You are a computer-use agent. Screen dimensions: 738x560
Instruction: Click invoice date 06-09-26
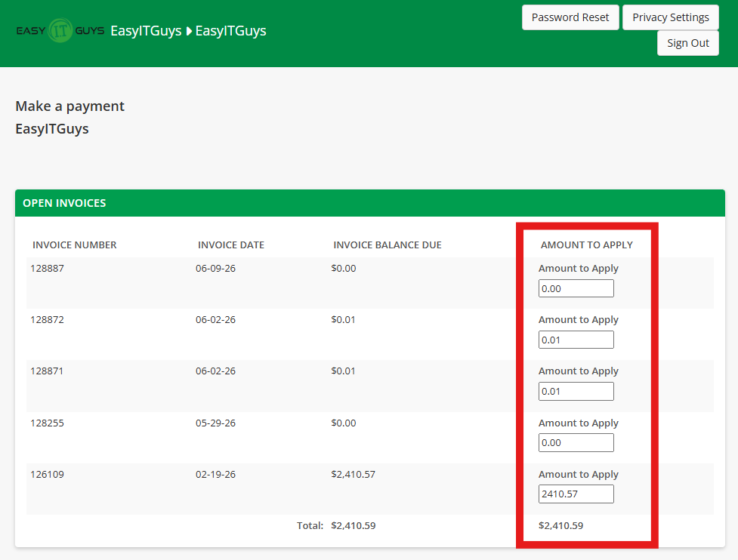pyautogui.click(x=215, y=269)
